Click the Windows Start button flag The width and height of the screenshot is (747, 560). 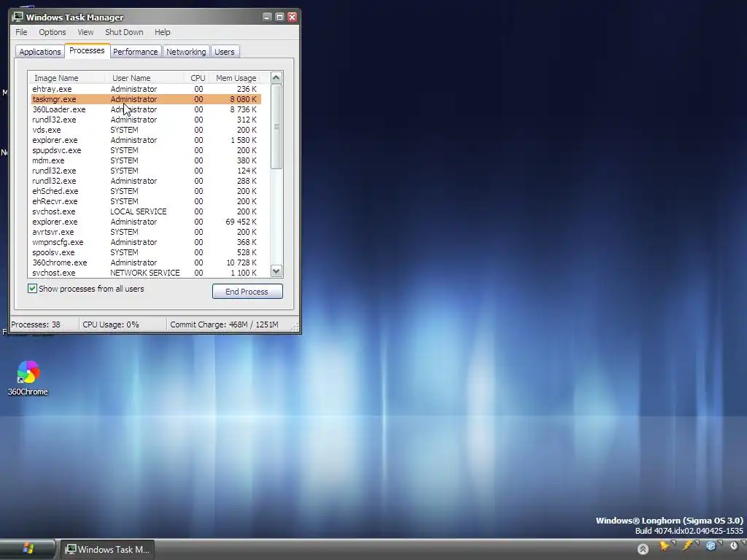pos(28,549)
